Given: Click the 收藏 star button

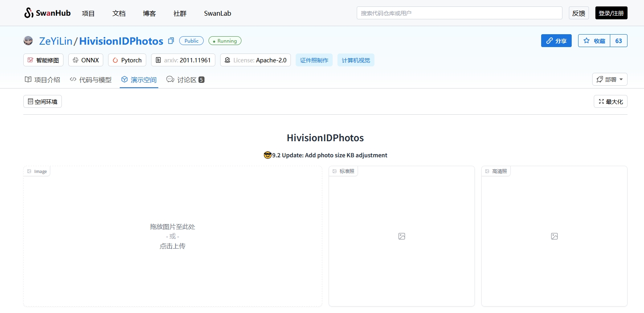Looking at the screenshot, I should pos(594,41).
